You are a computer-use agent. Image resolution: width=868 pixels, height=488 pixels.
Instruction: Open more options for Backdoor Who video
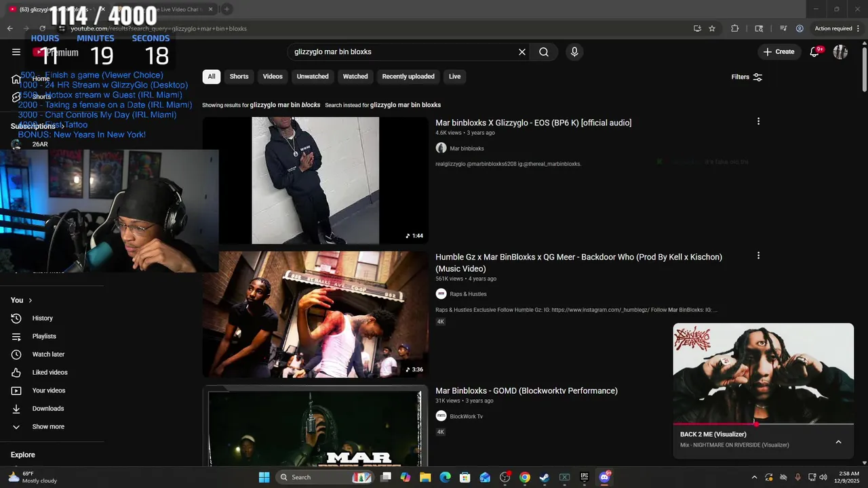(x=758, y=256)
